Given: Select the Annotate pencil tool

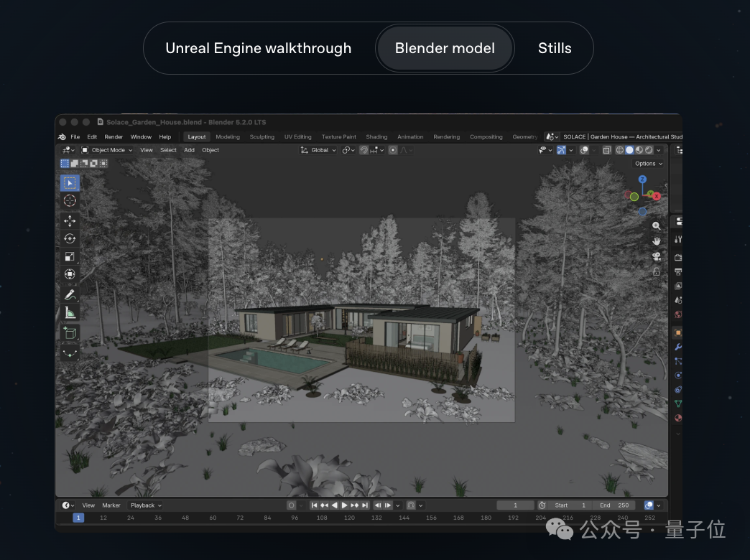Looking at the screenshot, I should click(x=70, y=294).
